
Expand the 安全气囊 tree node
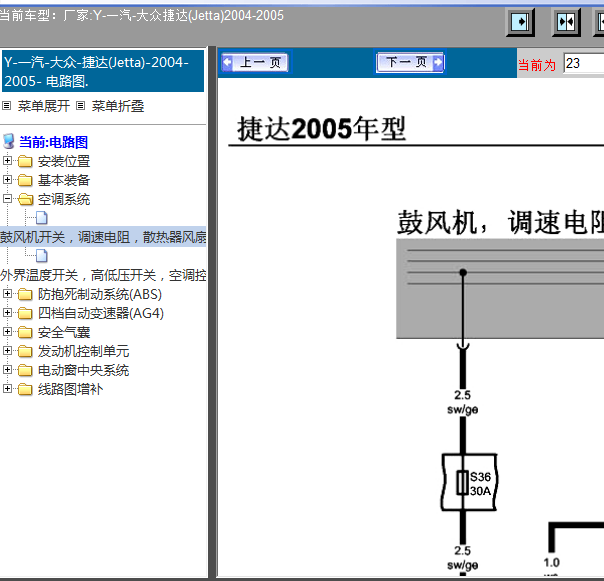pos(7,331)
